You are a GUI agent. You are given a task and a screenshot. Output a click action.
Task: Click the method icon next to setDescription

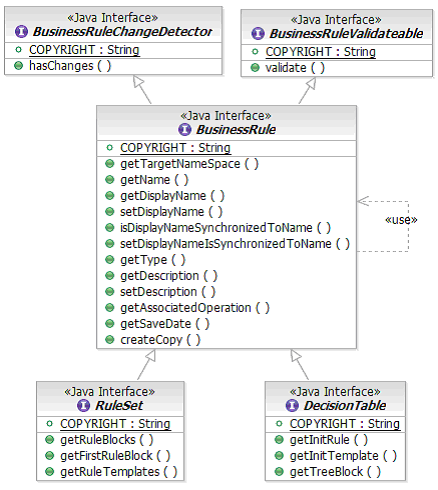[110, 292]
